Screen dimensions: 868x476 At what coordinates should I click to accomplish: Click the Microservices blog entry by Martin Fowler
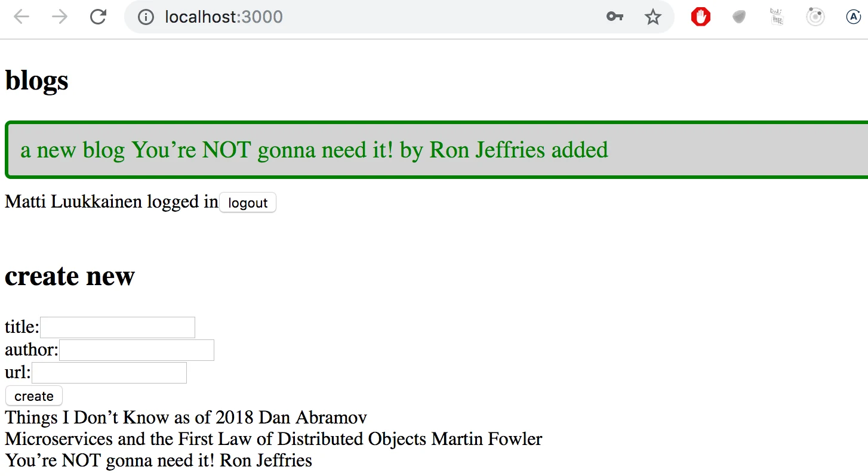pos(273,439)
